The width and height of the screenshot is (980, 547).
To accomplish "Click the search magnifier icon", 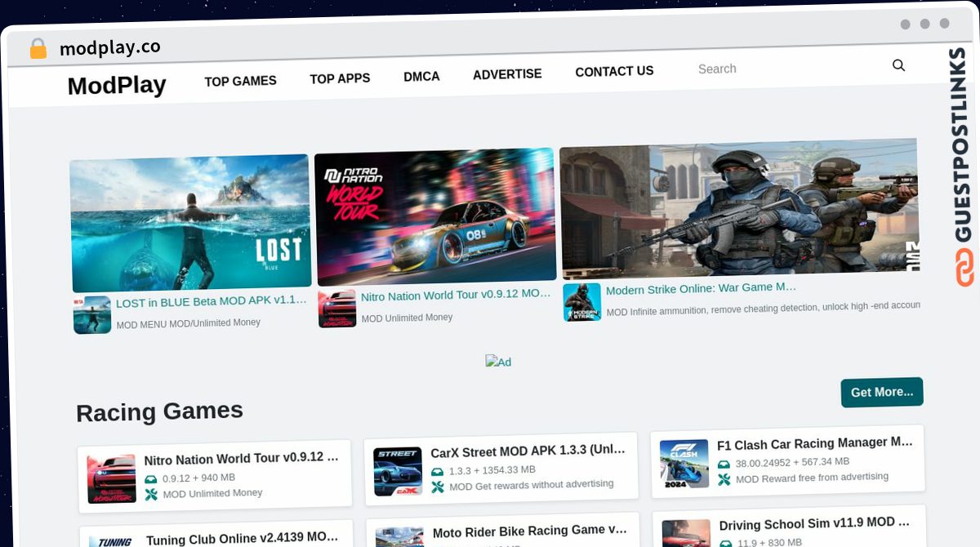I will [898, 65].
